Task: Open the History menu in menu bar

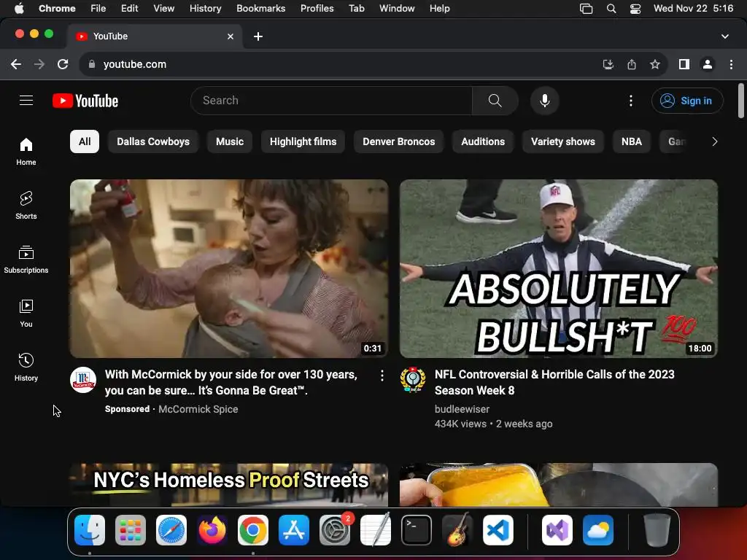Action: coord(205,9)
